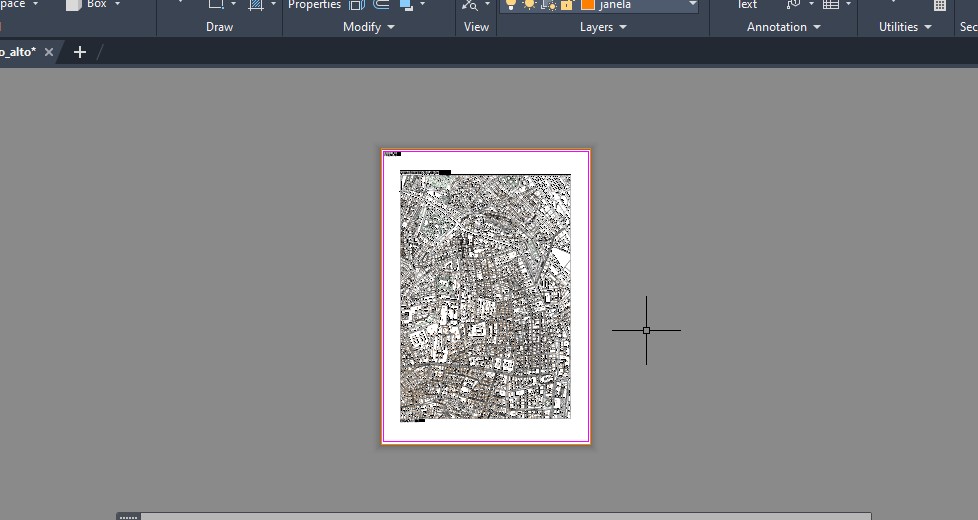Click the Leader annotation icon
The width and height of the screenshot is (978, 520).
(793, 4)
